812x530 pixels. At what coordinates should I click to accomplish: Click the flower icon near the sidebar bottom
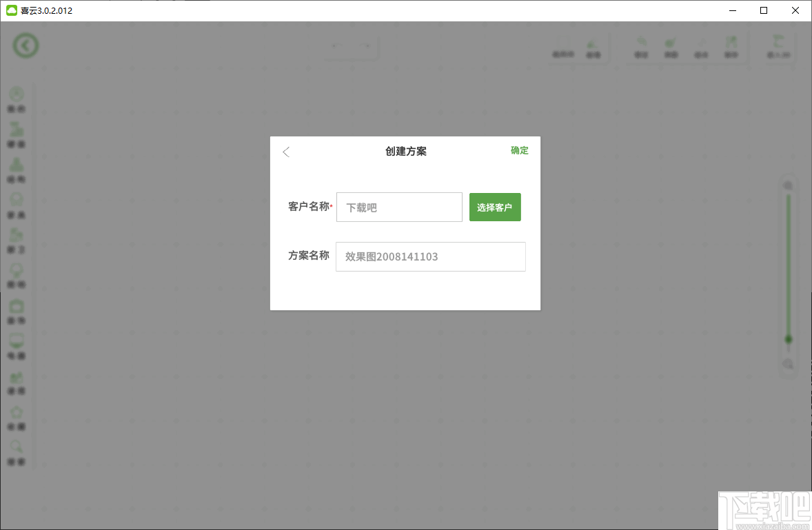[17, 411]
